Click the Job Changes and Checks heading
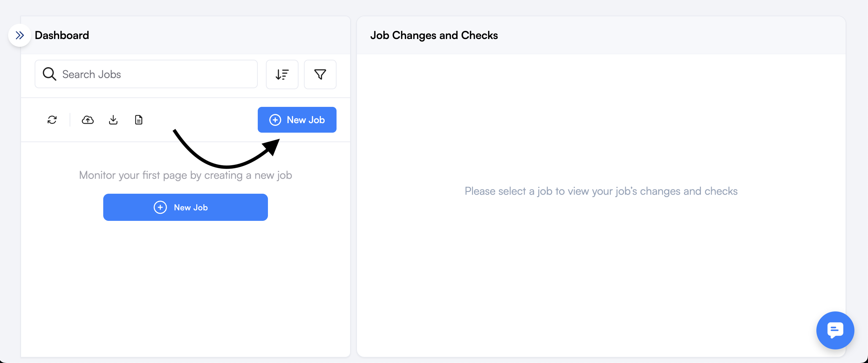The width and height of the screenshot is (868, 363). (434, 35)
